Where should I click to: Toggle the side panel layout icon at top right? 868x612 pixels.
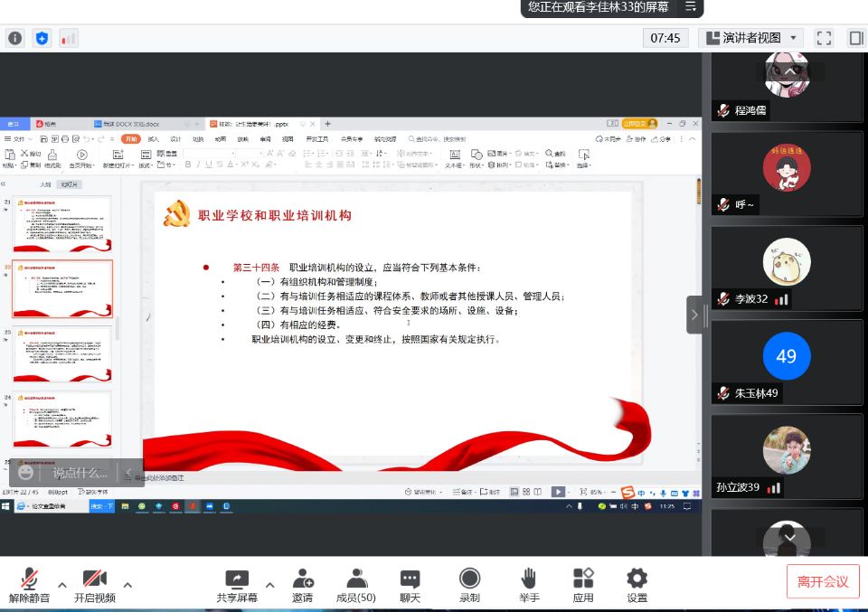click(x=855, y=38)
